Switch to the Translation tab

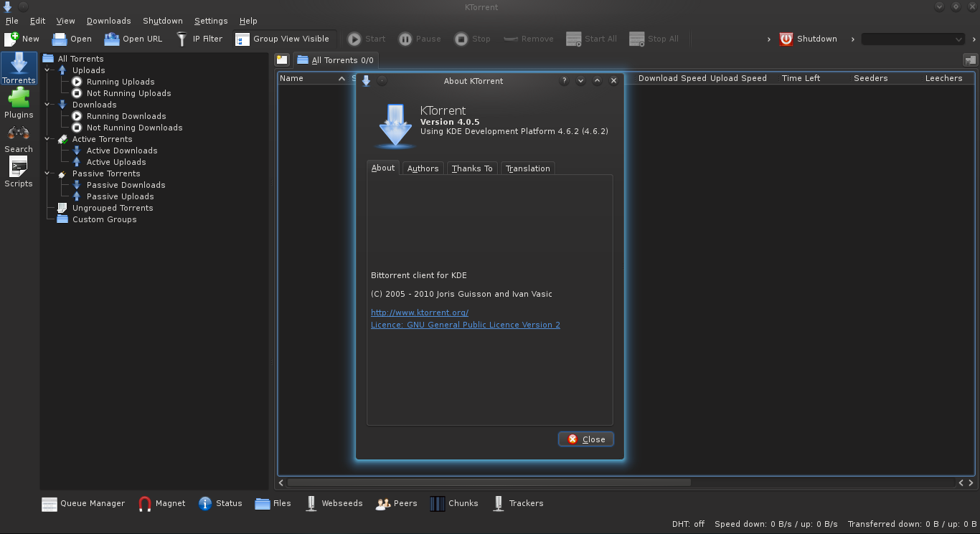[528, 168]
